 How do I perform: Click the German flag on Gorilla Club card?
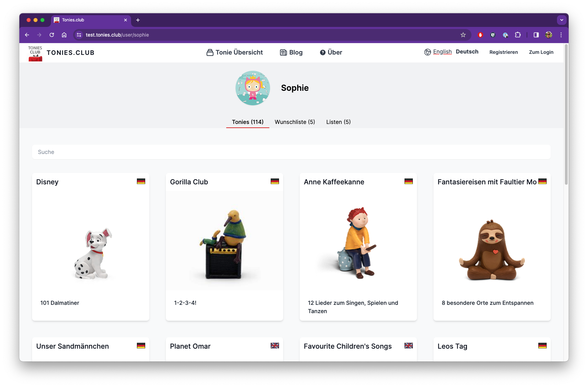[x=275, y=181]
